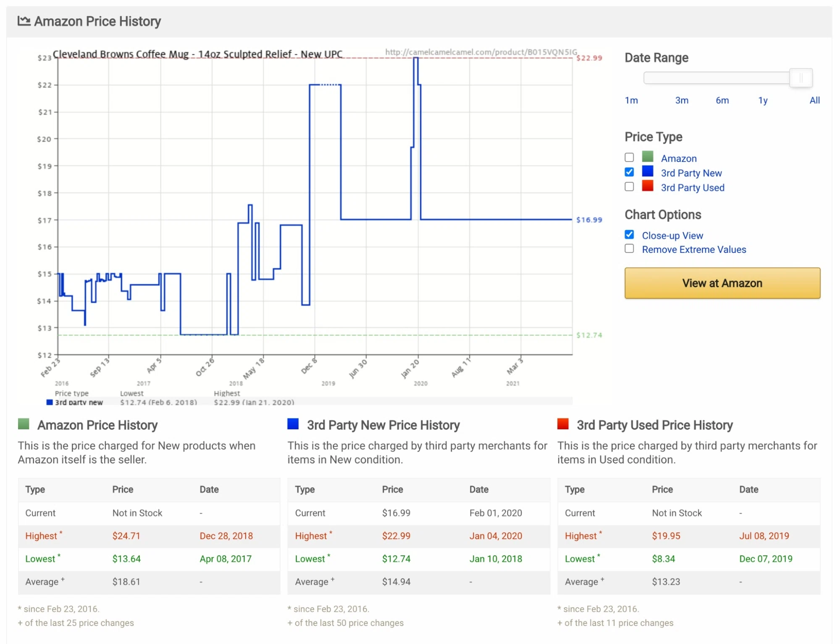The width and height of the screenshot is (840, 644).
Task: Click the red square beside 3rd Party Used Price History
Action: tap(563, 425)
